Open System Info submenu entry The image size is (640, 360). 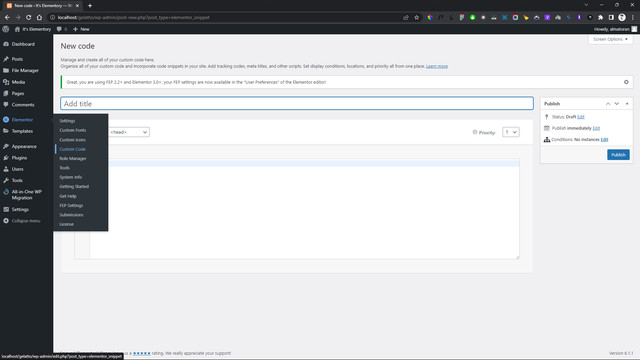[x=71, y=178]
